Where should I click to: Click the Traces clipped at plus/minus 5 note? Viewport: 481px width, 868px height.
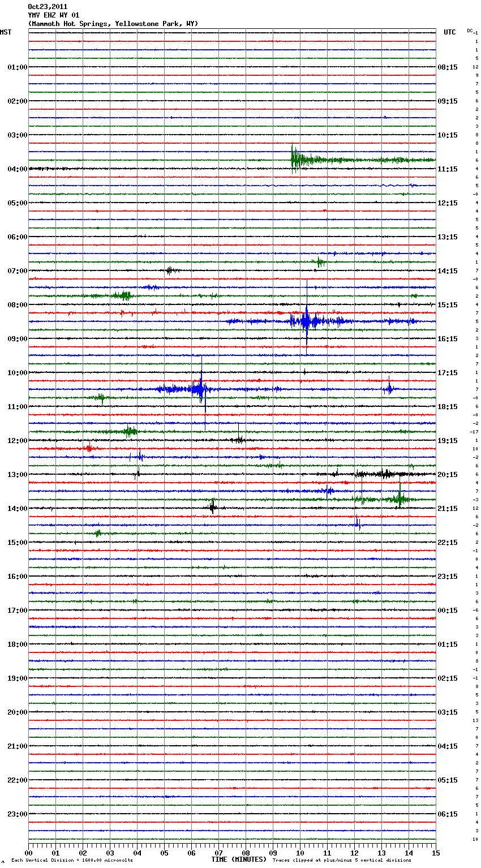[x=342, y=861]
